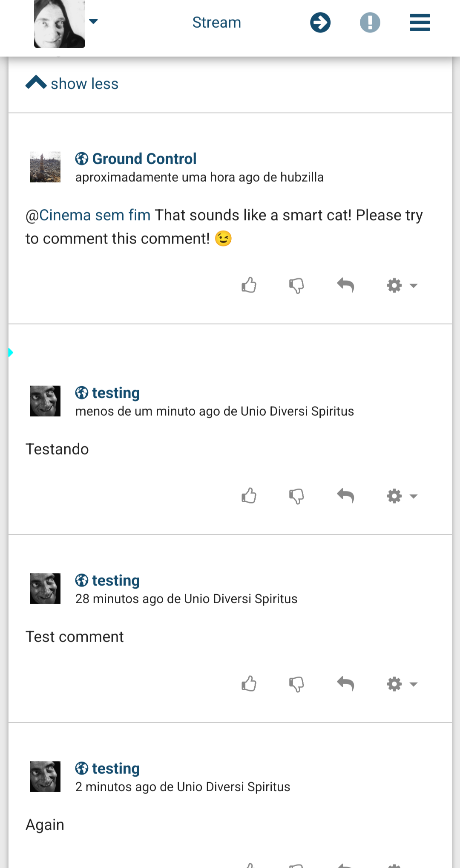Reply to the Test comment post
The image size is (460, 868).
pos(345,684)
